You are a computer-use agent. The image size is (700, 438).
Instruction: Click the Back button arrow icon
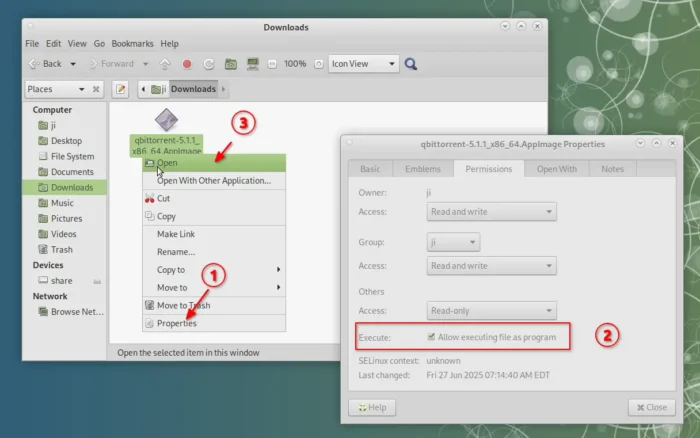point(34,64)
